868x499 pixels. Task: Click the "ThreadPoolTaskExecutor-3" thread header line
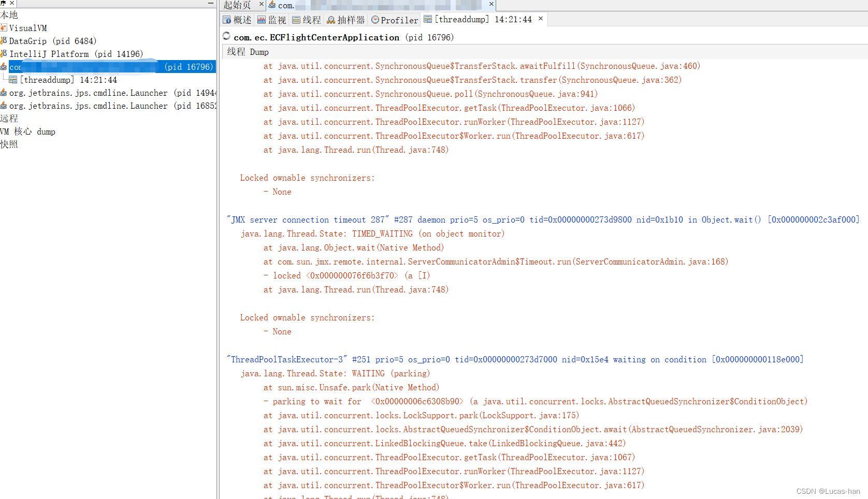click(x=515, y=359)
